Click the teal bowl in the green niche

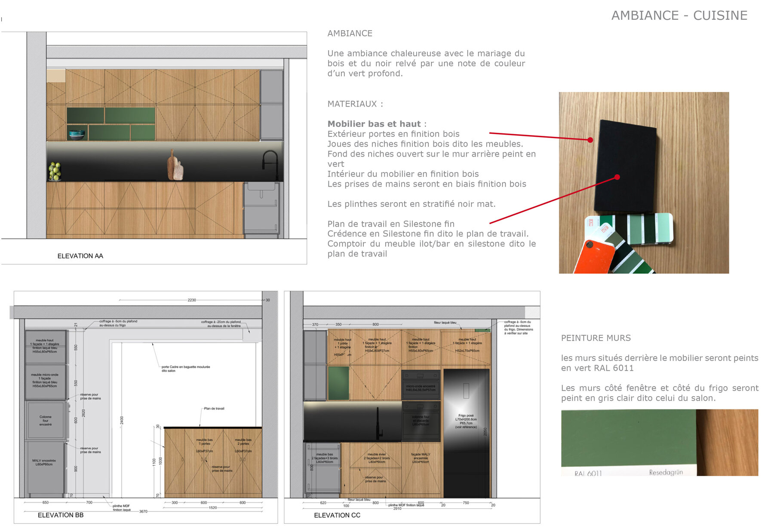[x=77, y=134]
